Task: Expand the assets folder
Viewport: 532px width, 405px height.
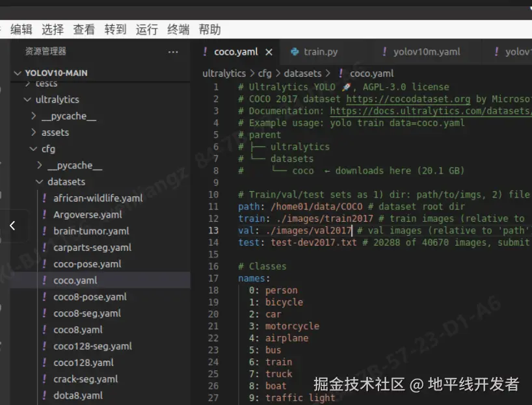Action: pos(34,132)
